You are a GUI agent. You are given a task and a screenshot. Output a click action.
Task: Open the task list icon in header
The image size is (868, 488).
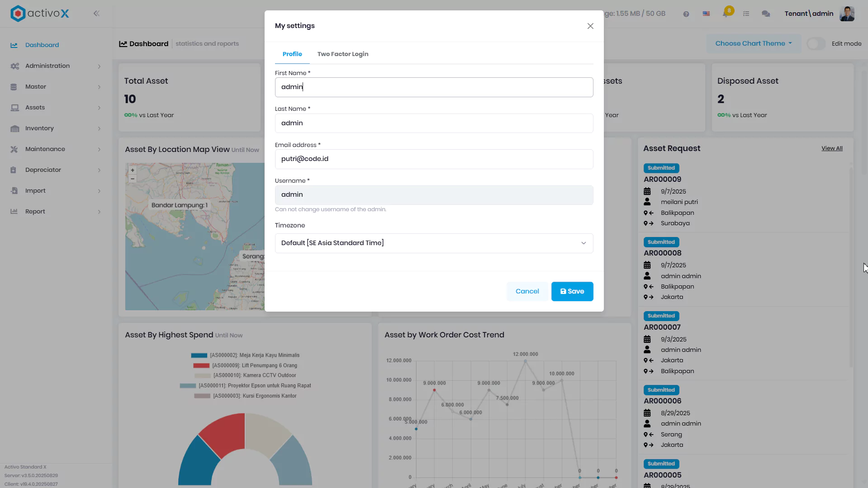[x=746, y=14]
